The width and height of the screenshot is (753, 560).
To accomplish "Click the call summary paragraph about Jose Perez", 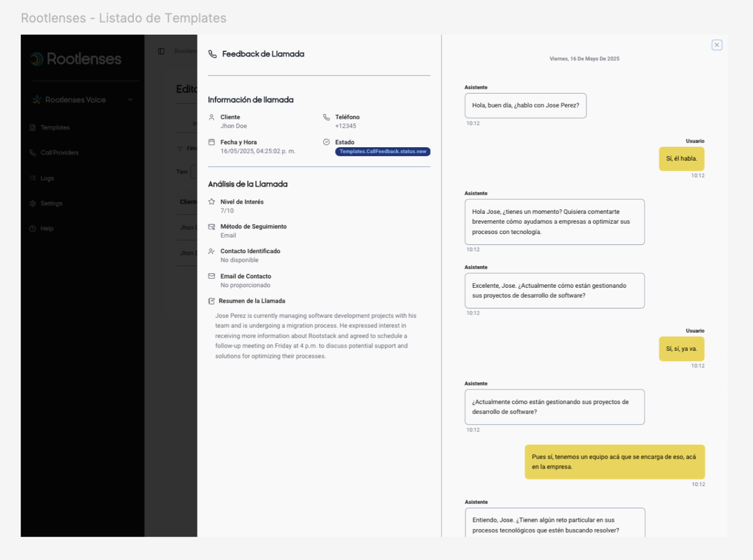I will point(316,336).
